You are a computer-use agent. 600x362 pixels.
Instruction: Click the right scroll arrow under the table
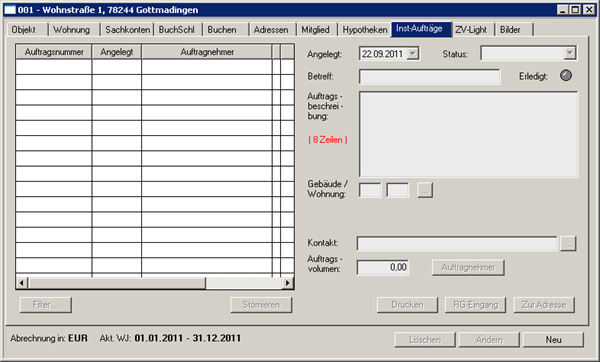pyautogui.click(x=287, y=283)
